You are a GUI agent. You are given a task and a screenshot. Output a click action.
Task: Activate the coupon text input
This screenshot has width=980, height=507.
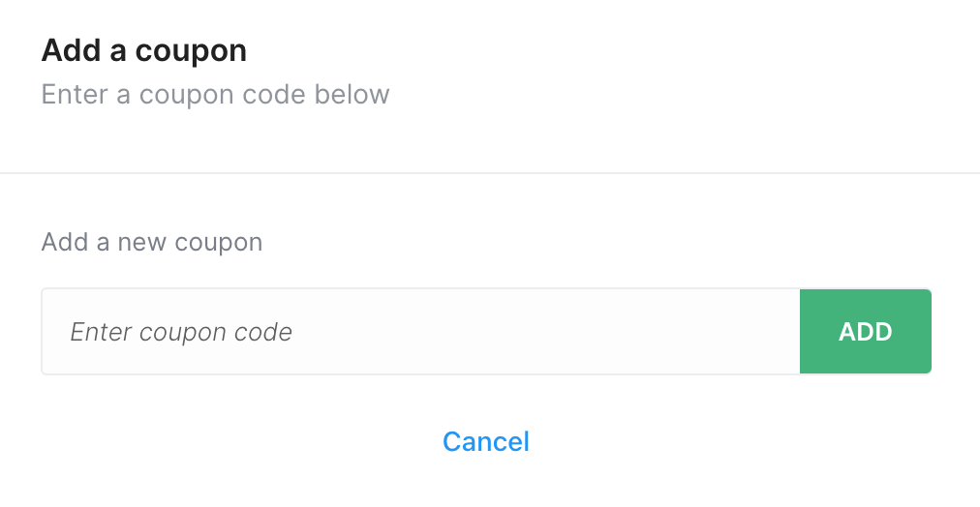[x=420, y=332]
